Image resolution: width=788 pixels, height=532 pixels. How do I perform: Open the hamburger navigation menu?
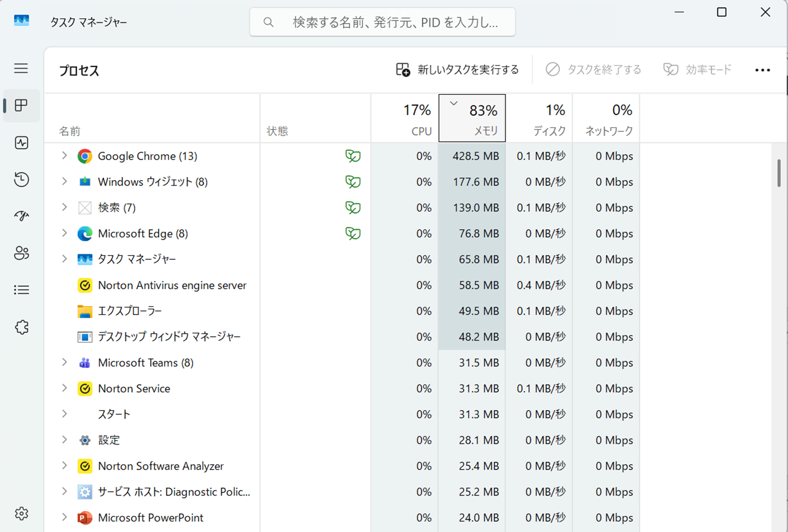pos(21,68)
